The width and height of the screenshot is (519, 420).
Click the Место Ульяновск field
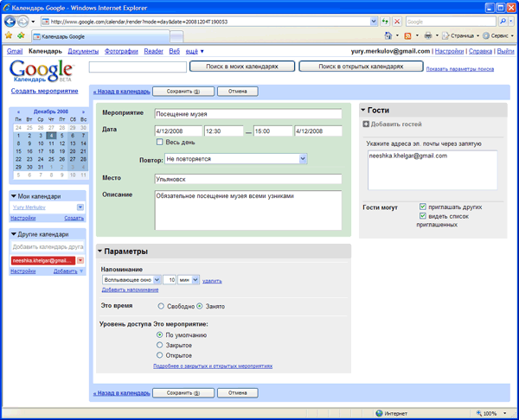248,179
